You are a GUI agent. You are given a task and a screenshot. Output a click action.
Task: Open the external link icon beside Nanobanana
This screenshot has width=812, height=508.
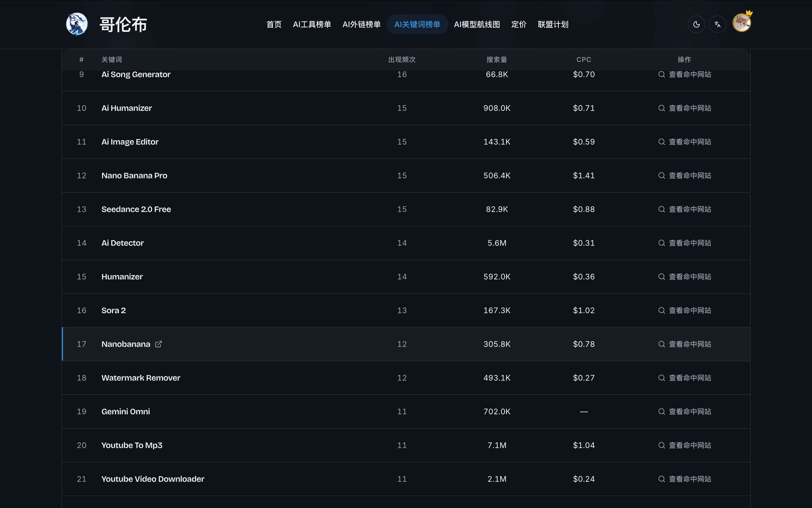pos(159,344)
